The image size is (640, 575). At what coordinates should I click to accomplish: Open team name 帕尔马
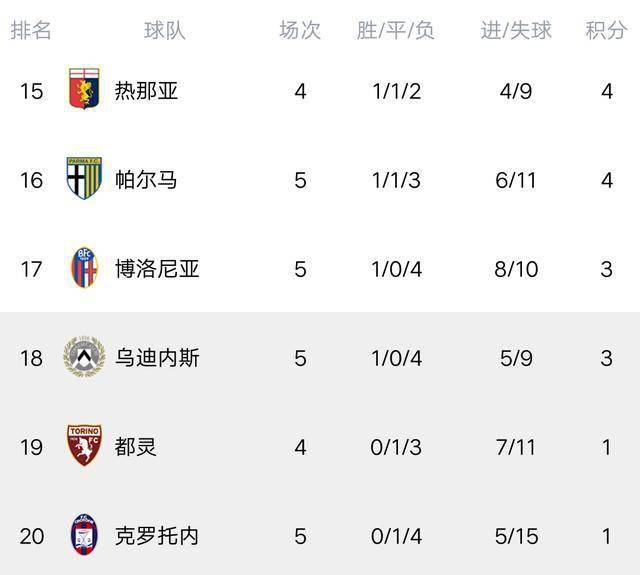point(147,180)
